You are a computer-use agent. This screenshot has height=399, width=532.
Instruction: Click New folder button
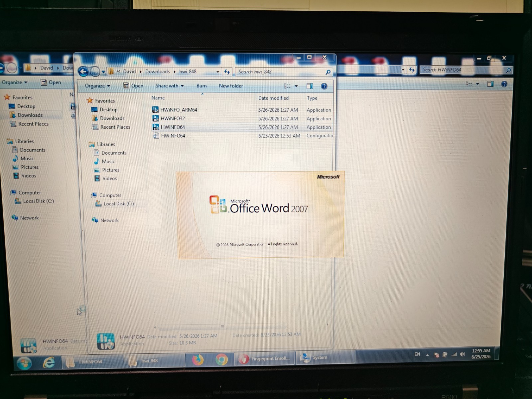point(231,86)
